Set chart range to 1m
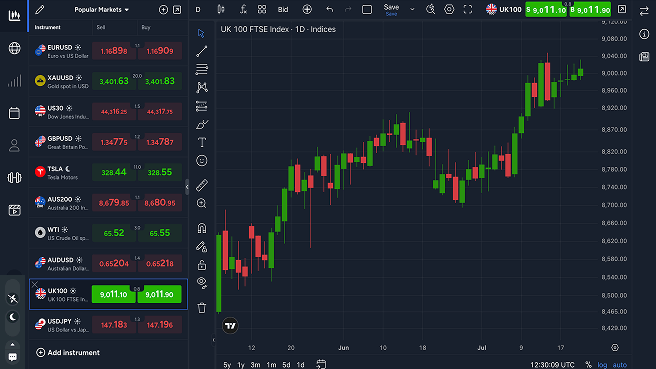This screenshot has width=656, height=369. 271,365
